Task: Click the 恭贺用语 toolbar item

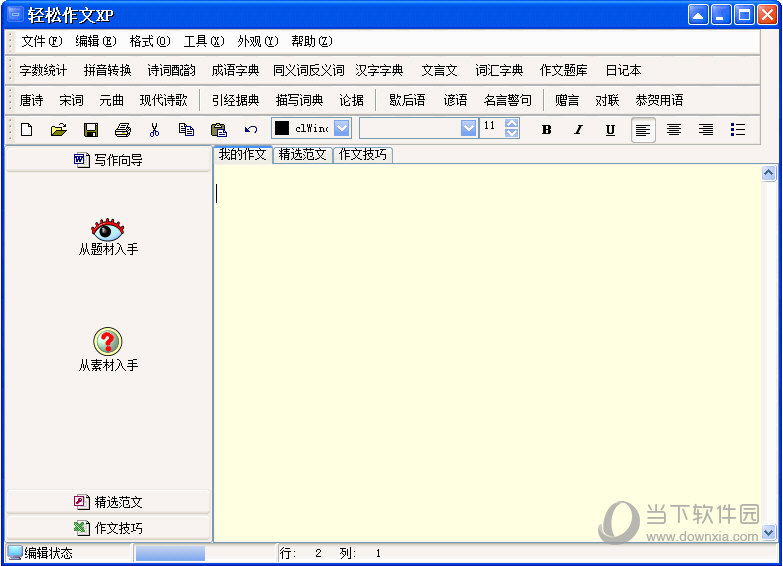Action: (x=659, y=100)
